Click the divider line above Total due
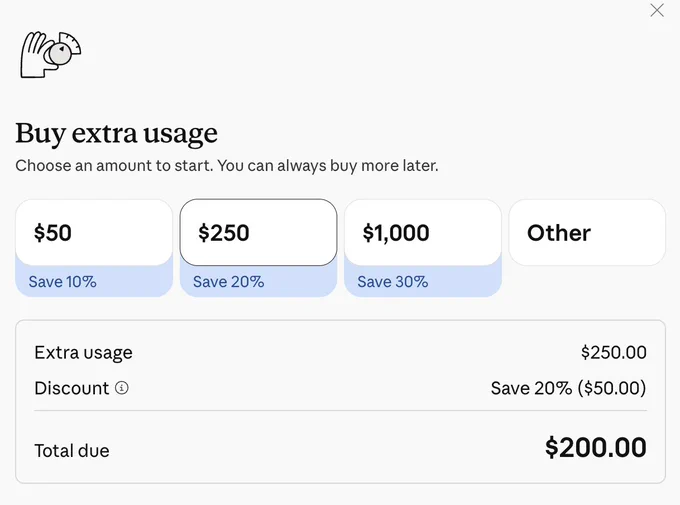Image resolution: width=680 pixels, height=505 pixels. [x=340, y=410]
